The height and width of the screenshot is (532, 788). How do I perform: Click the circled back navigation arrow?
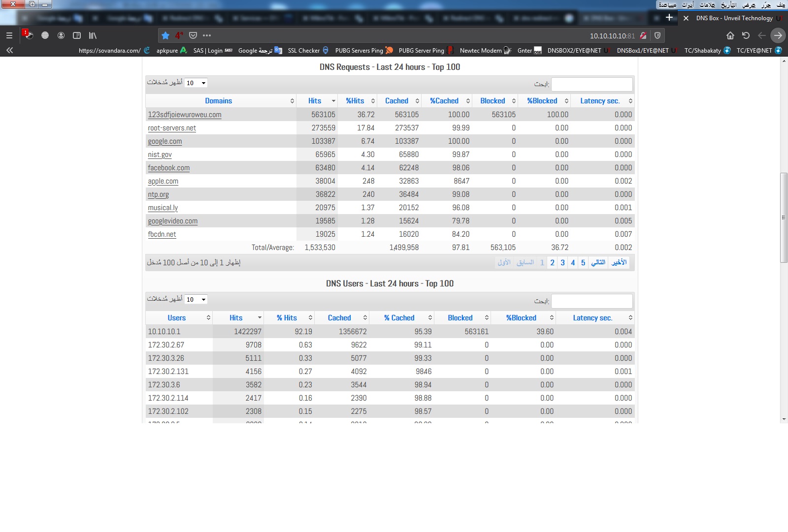(778, 35)
